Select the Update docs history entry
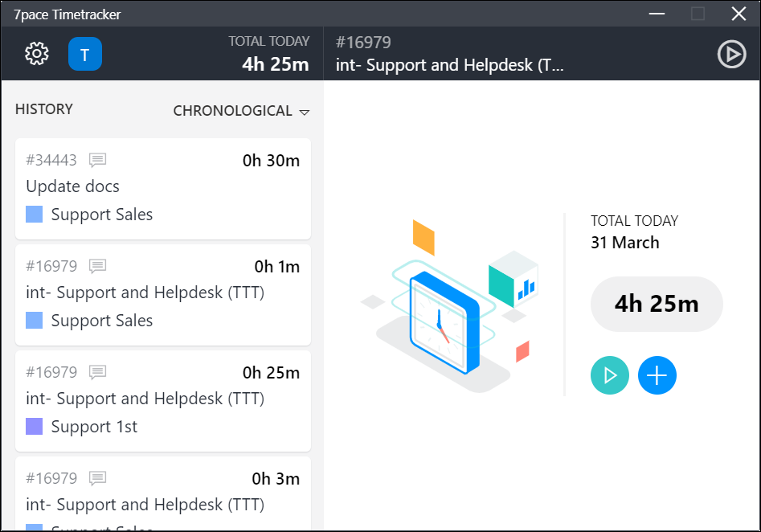This screenshot has width=761, height=532. (163, 189)
